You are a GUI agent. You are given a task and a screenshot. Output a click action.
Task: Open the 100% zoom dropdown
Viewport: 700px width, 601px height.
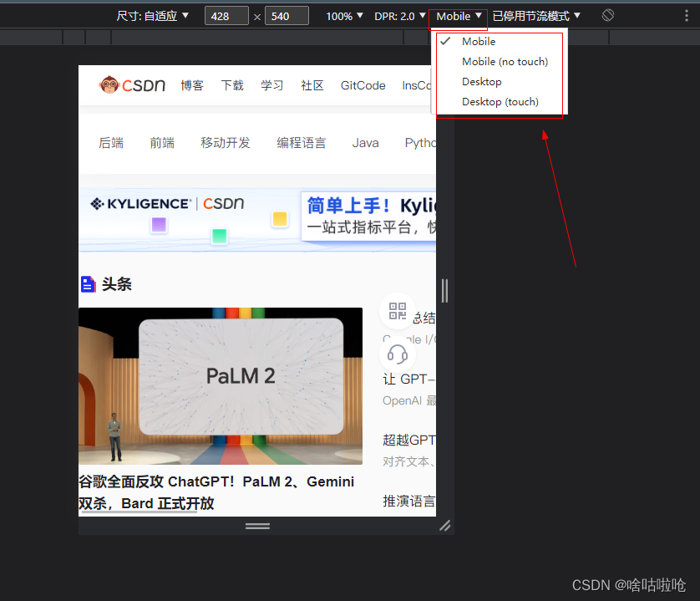[344, 16]
